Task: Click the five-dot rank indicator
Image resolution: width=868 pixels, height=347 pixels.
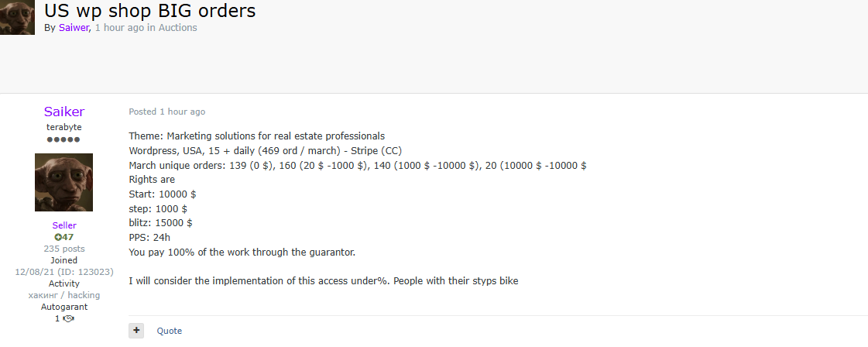Action: (x=63, y=139)
